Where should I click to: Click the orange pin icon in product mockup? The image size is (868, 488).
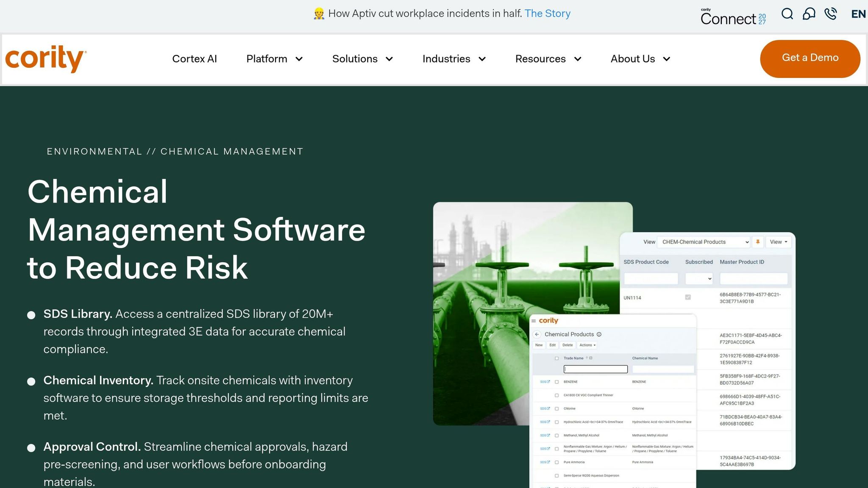(758, 242)
